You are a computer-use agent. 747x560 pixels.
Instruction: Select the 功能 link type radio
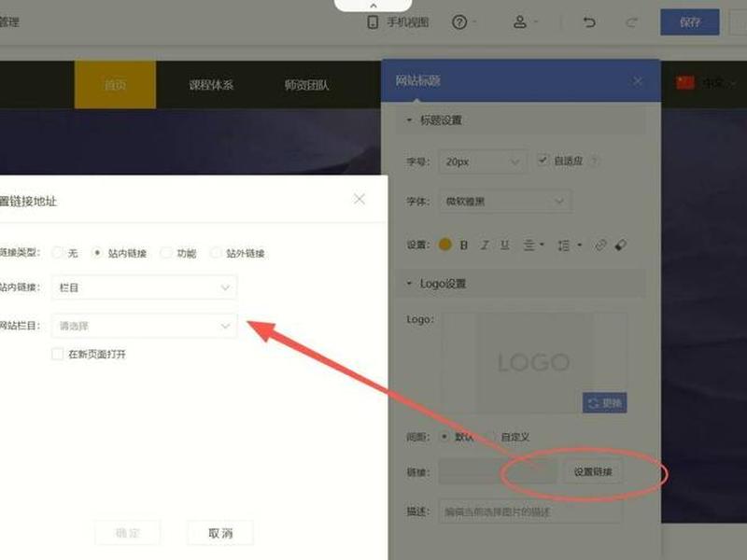(166, 252)
